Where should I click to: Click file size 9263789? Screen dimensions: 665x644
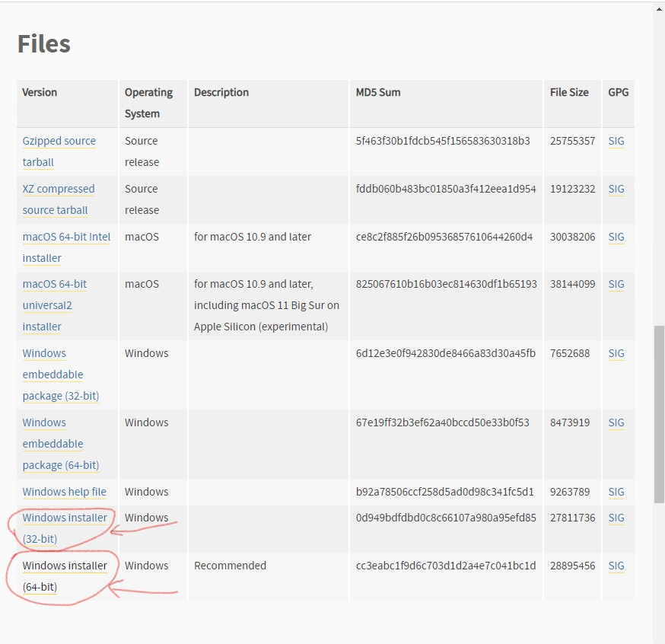coord(570,492)
